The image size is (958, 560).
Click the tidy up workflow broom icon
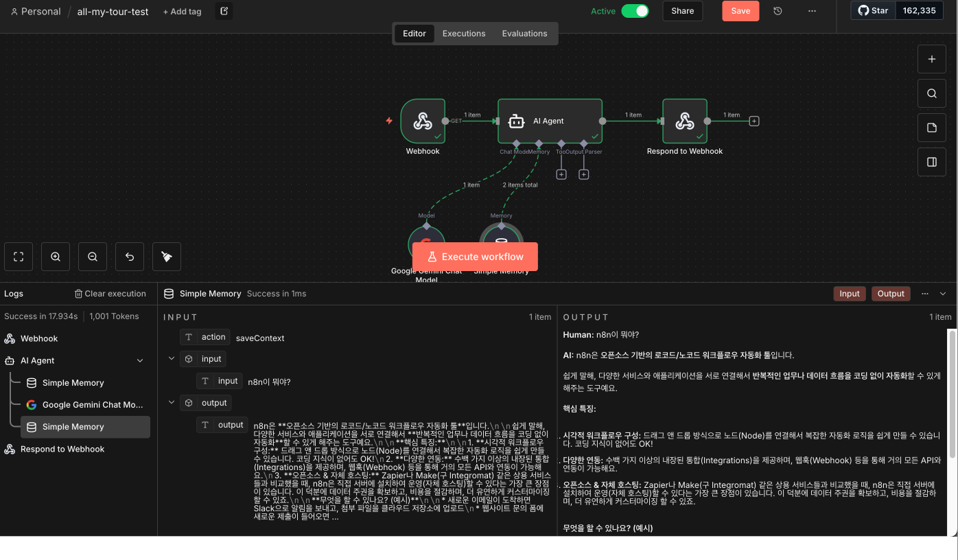click(167, 257)
